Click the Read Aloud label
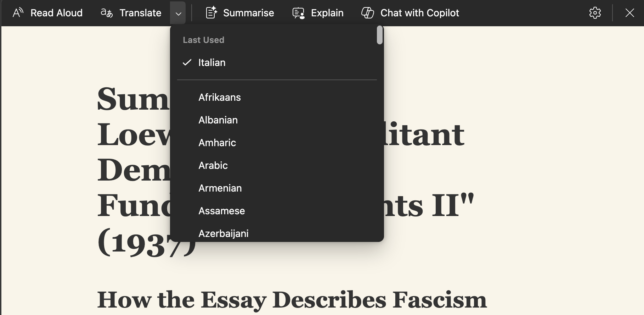The image size is (644, 315). 56,13
